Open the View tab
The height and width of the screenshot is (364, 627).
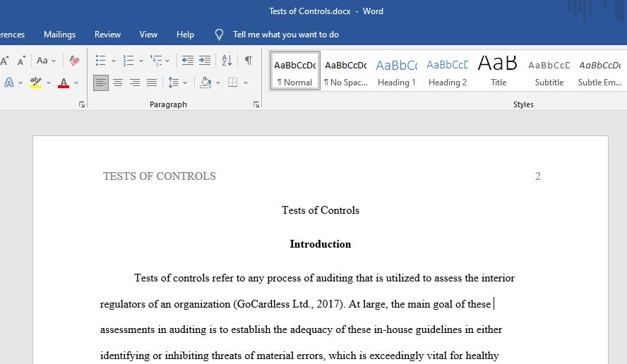point(148,35)
